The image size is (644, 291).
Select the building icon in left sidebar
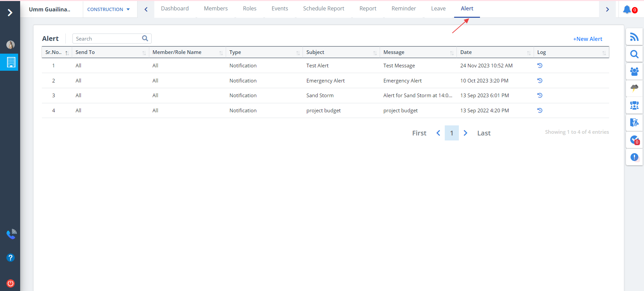11,62
